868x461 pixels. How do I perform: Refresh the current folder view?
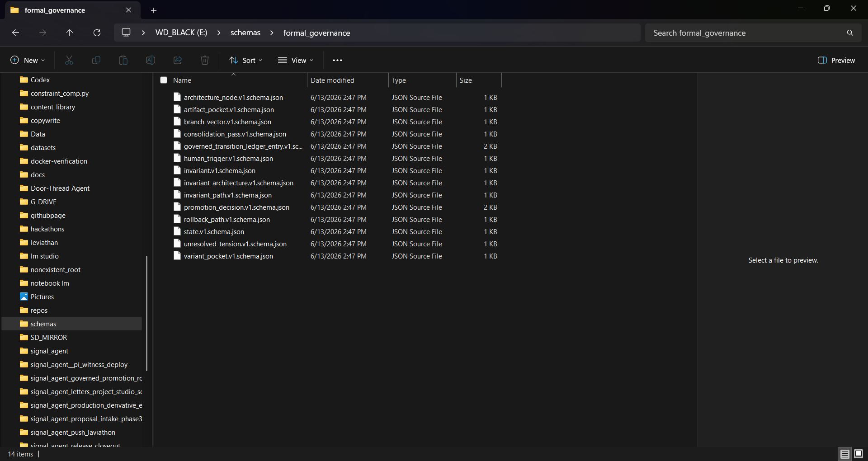[97, 33]
